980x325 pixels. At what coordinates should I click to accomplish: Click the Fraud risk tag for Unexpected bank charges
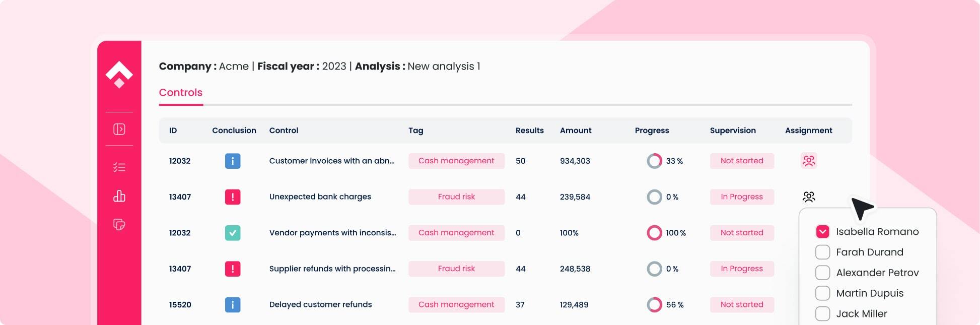click(456, 197)
